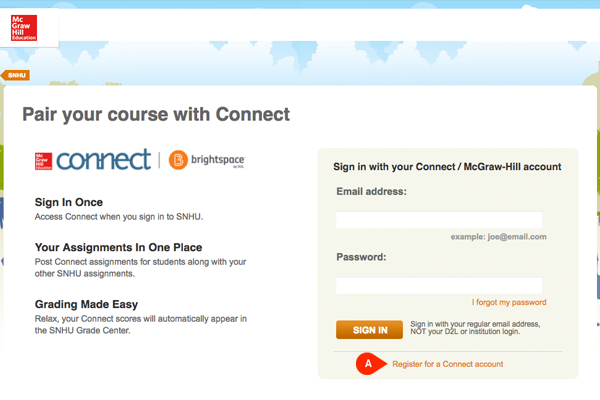Click the brightspace text logo
The image size is (600, 400).
click(218, 160)
